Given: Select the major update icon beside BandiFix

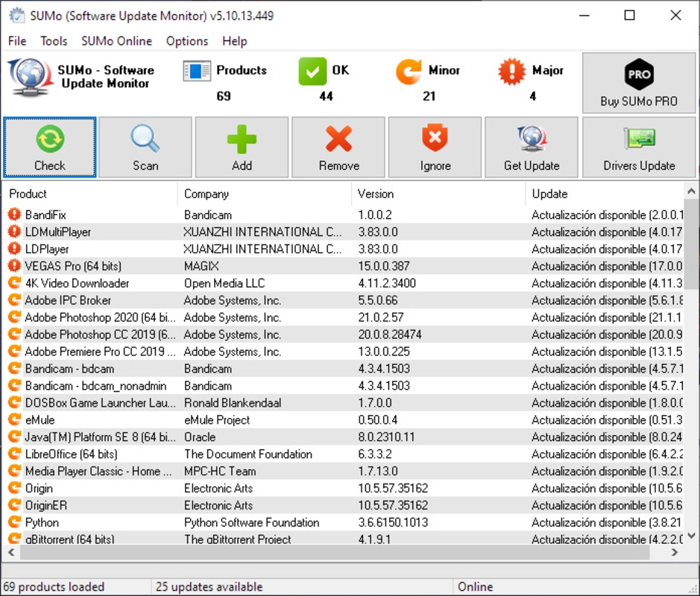Looking at the screenshot, I should (14, 215).
